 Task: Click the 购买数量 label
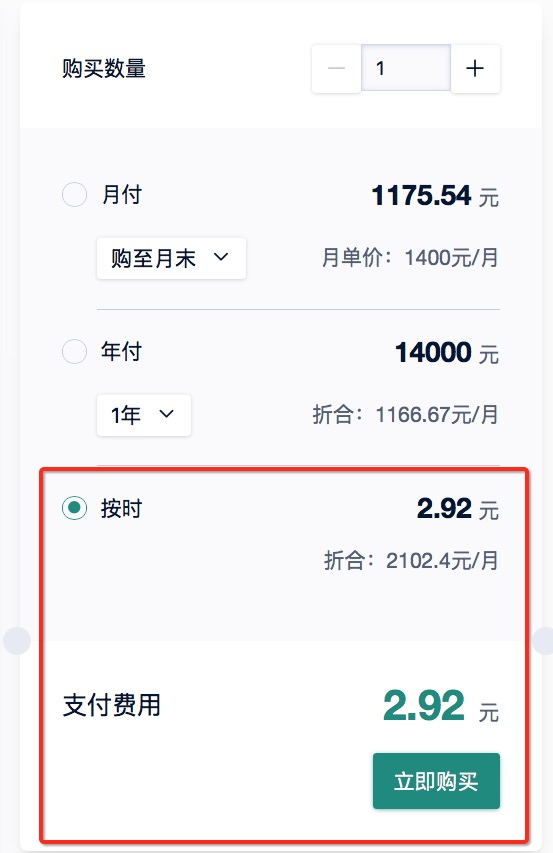[104, 69]
